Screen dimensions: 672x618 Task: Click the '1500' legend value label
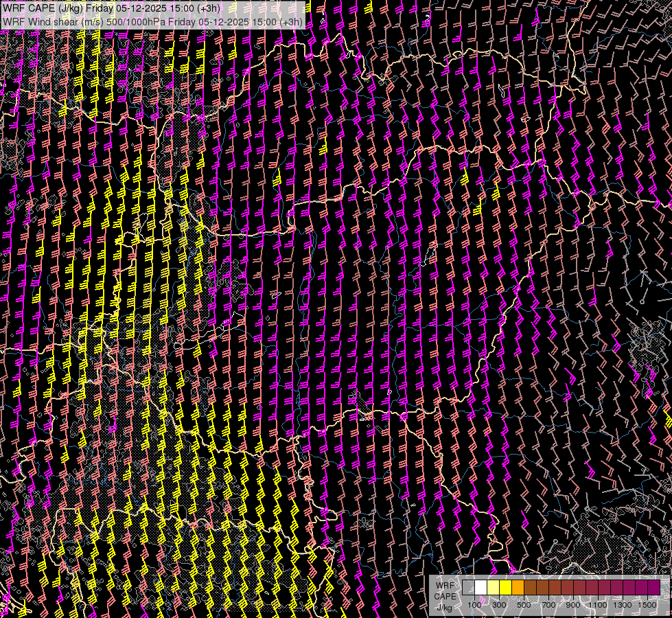coord(647,605)
